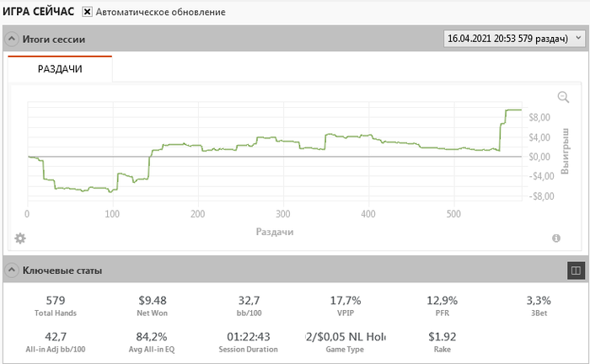Click the PFR 12,9% stat
This screenshot has height=364, width=590.
tap(443, 305)
